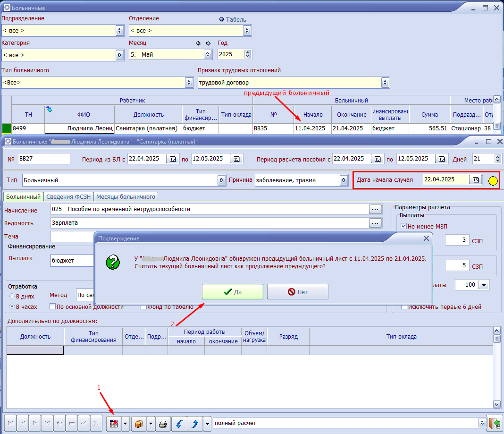Confirm with the Да button
The height and width of the screenshot is (434, 504).
[232, 292]
